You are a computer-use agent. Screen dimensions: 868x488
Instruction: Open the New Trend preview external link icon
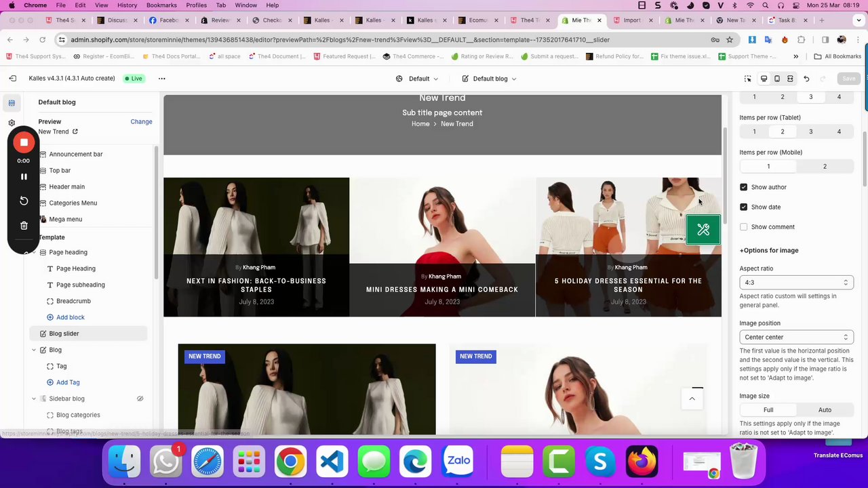[75, 131]
